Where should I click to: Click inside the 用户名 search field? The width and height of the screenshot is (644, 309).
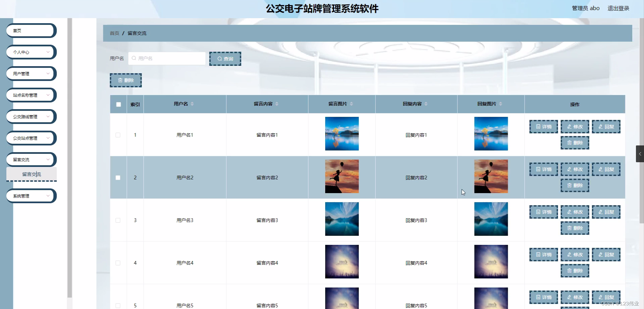(x=167, y=58)
